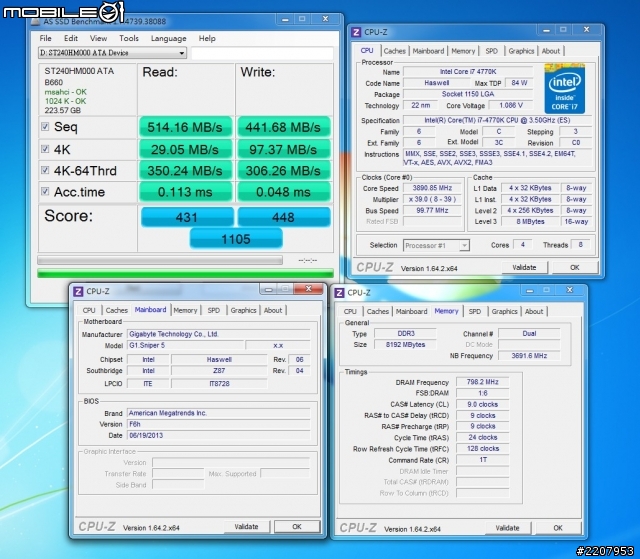The width and height of the screenshot is (640, 559).
Task: Switch to Caches tab in CPU window
Action: 395,51
